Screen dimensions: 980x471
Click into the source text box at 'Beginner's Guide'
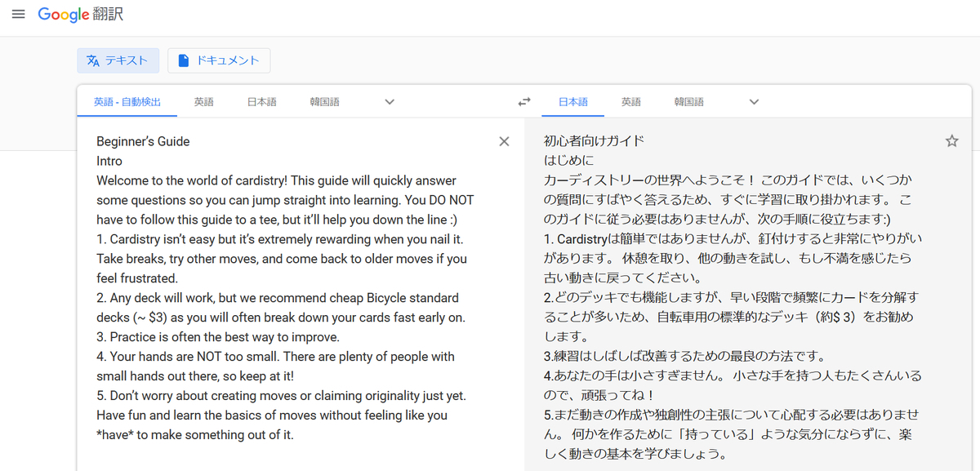click(143, 141)
